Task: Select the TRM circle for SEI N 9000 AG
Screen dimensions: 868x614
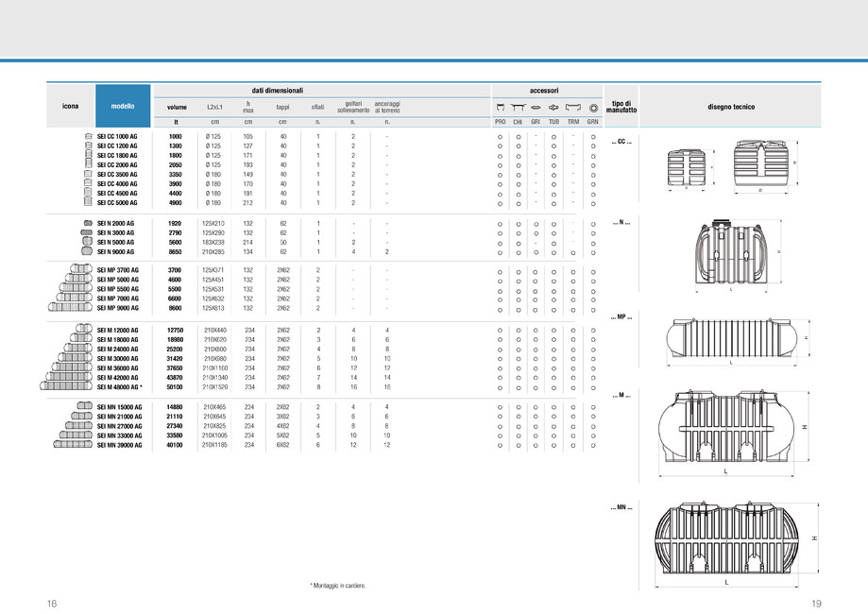Action: (573, 253)
